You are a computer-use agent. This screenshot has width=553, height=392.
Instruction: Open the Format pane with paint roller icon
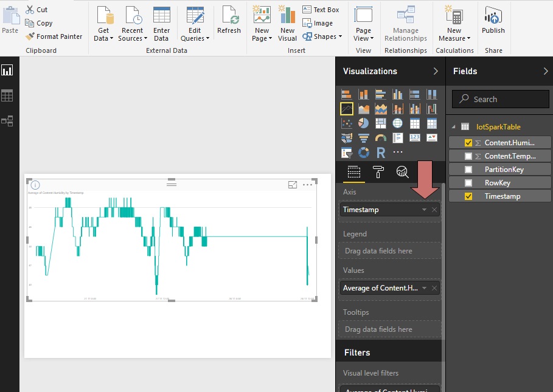coord(377,173)
